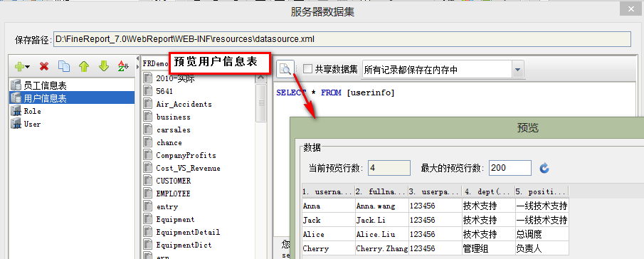Click the username column header
Viewport: 644px width, 259px height.
pyautogui.click(x=328, y=191)
